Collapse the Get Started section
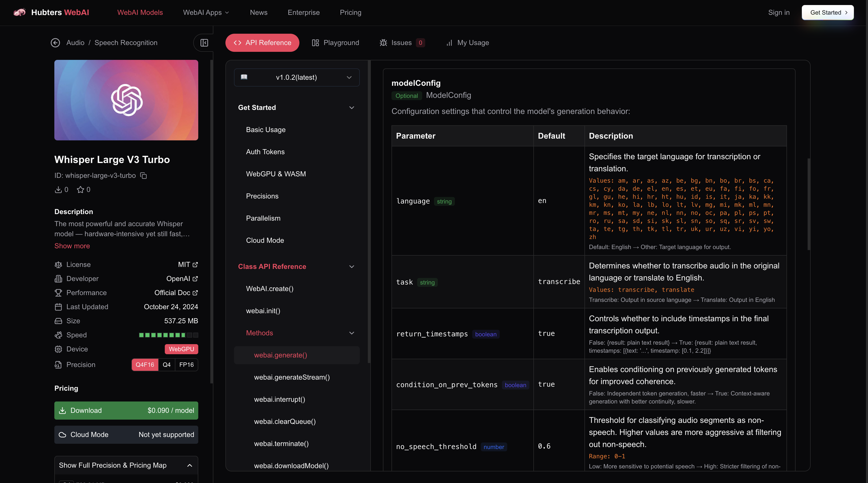The image size is (868, 483). click(x=351, y=108)
